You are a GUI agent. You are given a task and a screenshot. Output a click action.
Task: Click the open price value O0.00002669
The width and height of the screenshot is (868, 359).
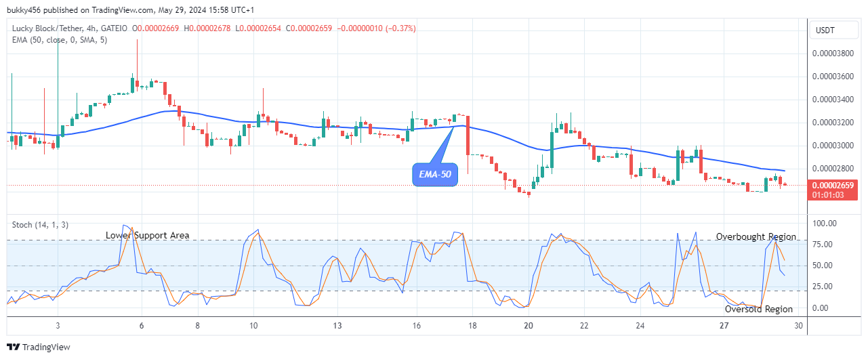click(x=157, y=28)
